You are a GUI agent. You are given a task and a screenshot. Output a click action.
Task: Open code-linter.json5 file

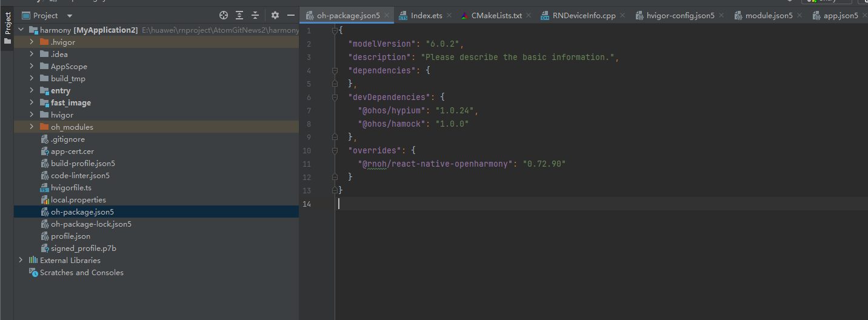pos(80,176)
